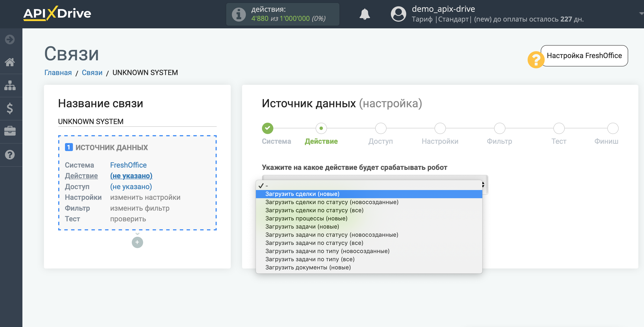Open the Действие (не указано) link
This screenshot has height=327, width=644.
coord(131,176)
